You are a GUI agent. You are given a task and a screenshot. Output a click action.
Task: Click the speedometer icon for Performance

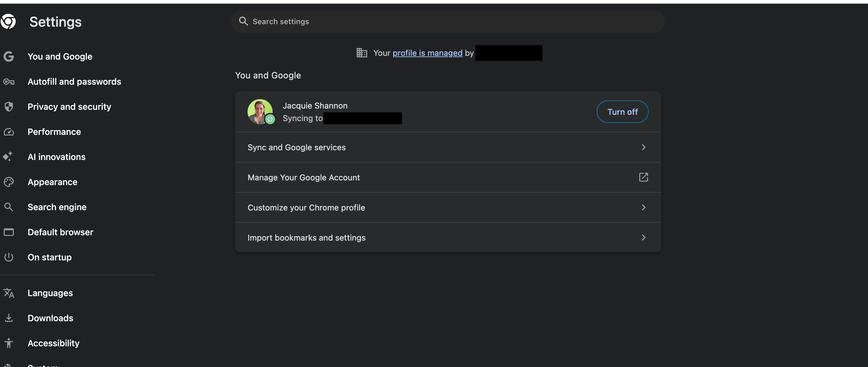pyautogui.click(x=9, y=132)
